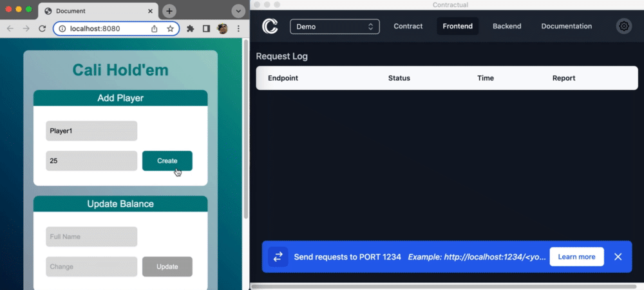Click Learn more in the banner

point(576,256)
